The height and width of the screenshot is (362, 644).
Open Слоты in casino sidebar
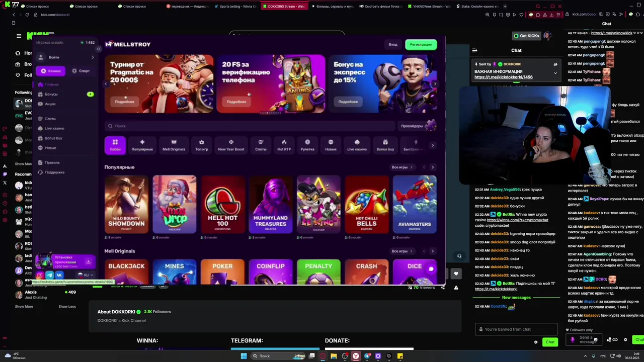pyautogui.click(x=50, y=119)
